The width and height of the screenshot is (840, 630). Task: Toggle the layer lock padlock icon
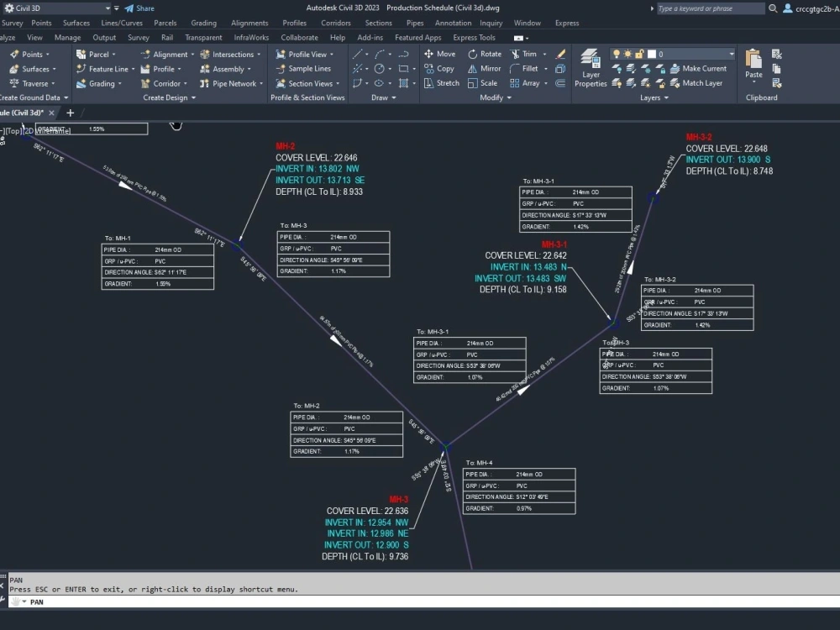coord(639,52)
